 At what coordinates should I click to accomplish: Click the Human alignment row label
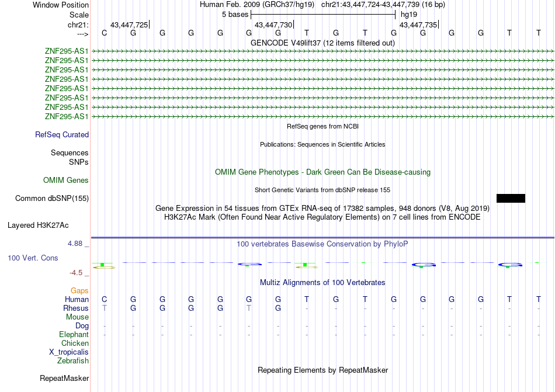point(77,300)
